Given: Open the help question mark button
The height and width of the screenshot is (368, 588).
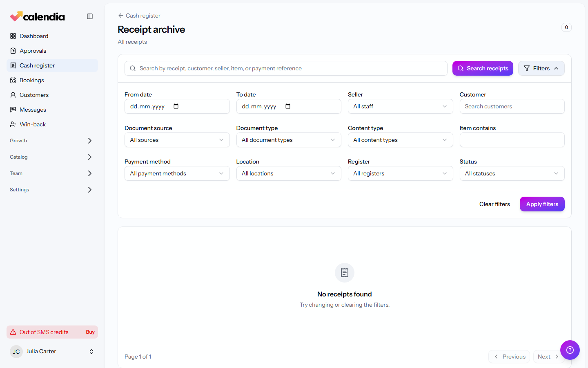Looking at the screenshot, I should pyautogui.click(x=570, y=350).
